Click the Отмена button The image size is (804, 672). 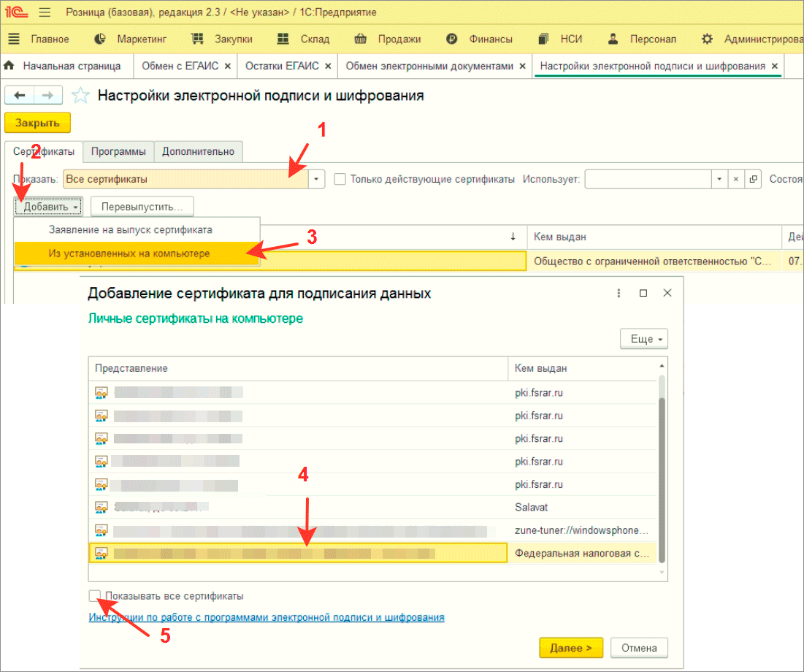pos(639,648)
